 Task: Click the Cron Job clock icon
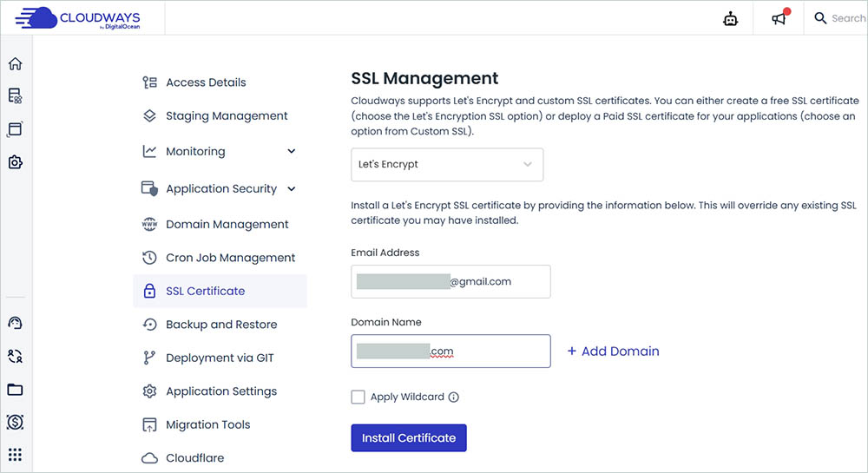[149, 257]
